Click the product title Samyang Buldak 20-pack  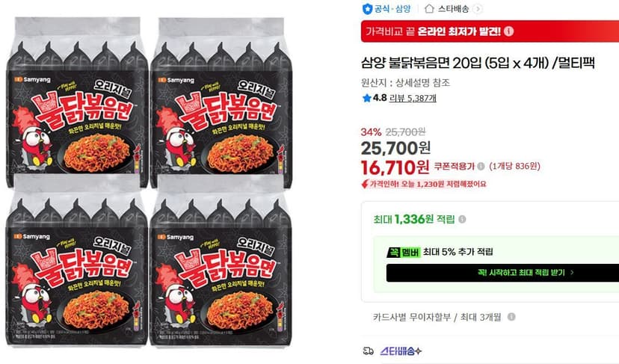click(478, 64)
